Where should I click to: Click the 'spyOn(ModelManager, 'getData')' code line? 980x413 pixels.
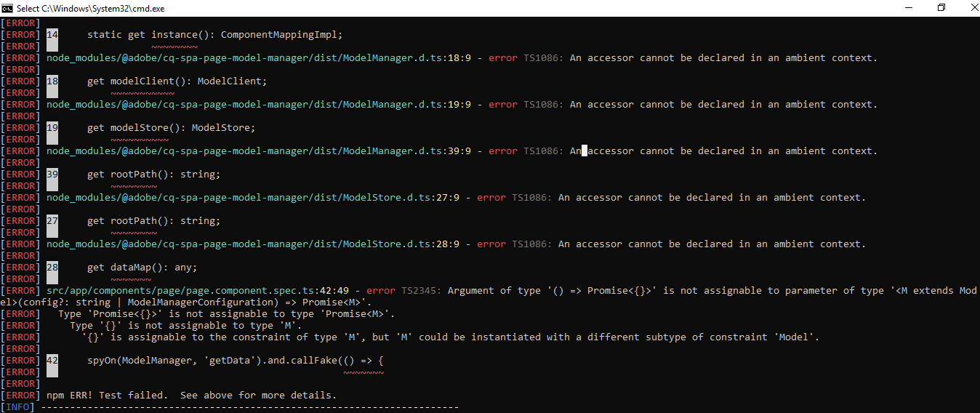236,361
